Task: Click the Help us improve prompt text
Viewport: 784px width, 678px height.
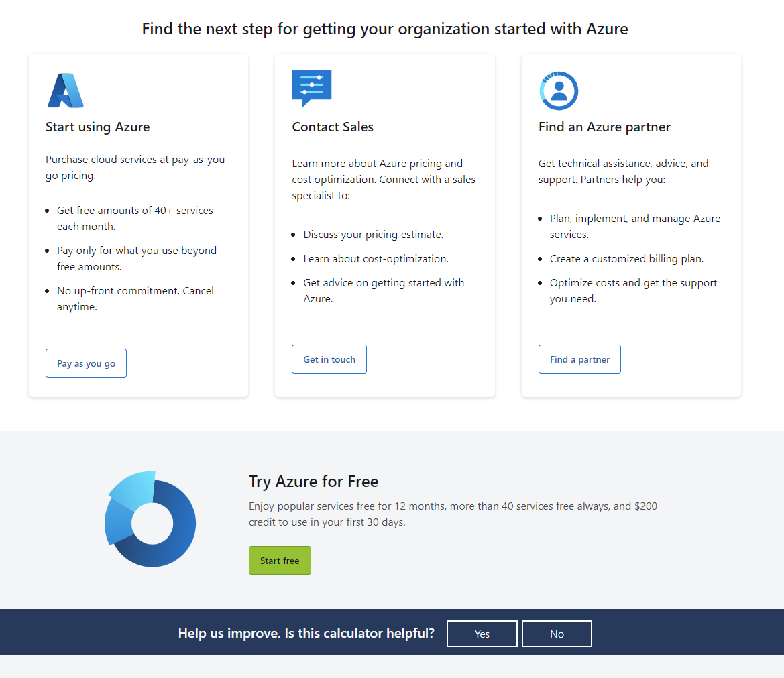Action: 306,633
